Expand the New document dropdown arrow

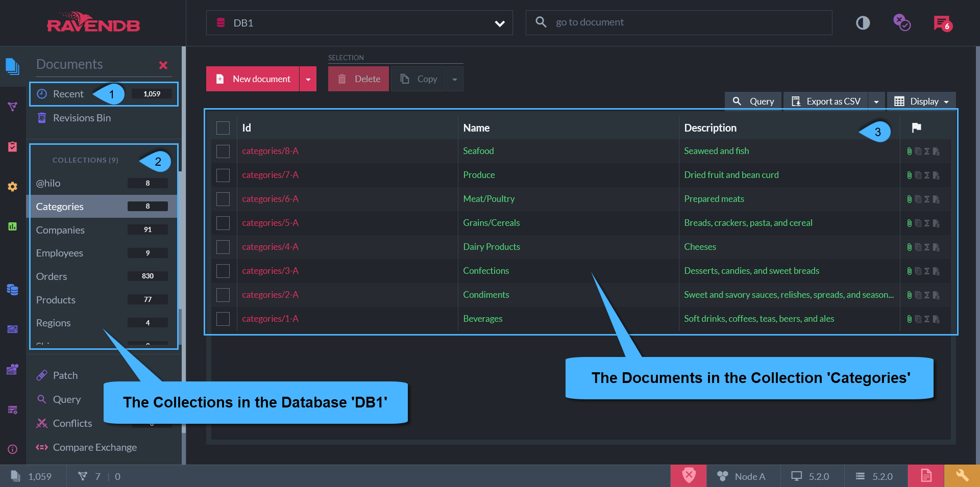click(x=308, y=79)
